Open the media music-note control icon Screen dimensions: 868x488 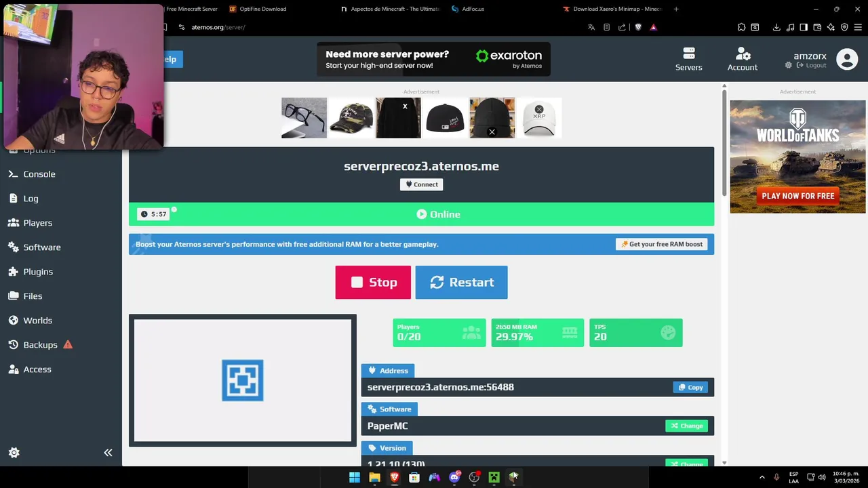(790, 27)
